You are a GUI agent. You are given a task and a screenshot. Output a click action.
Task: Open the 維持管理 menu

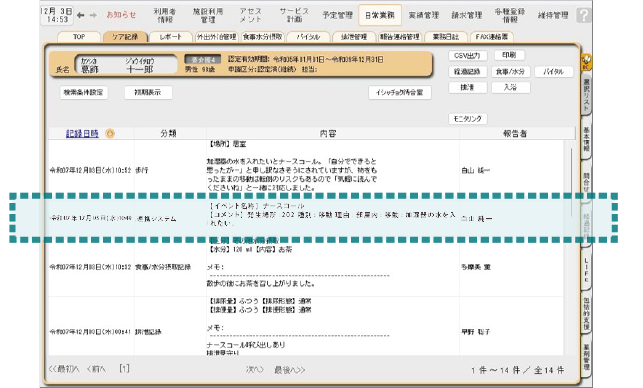[553, 15]
